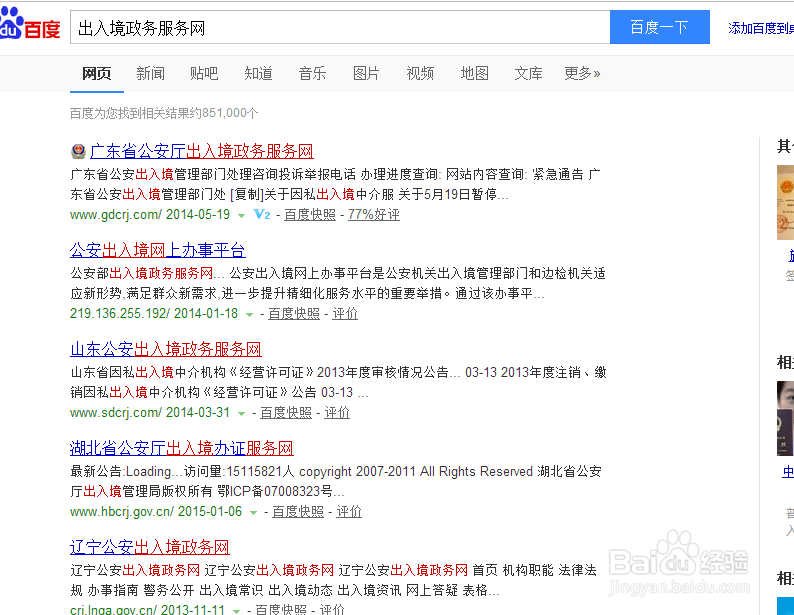The image size is (794, 615).
Task: Open the 添加百度到桌面 link
Action: pos(761,28)
